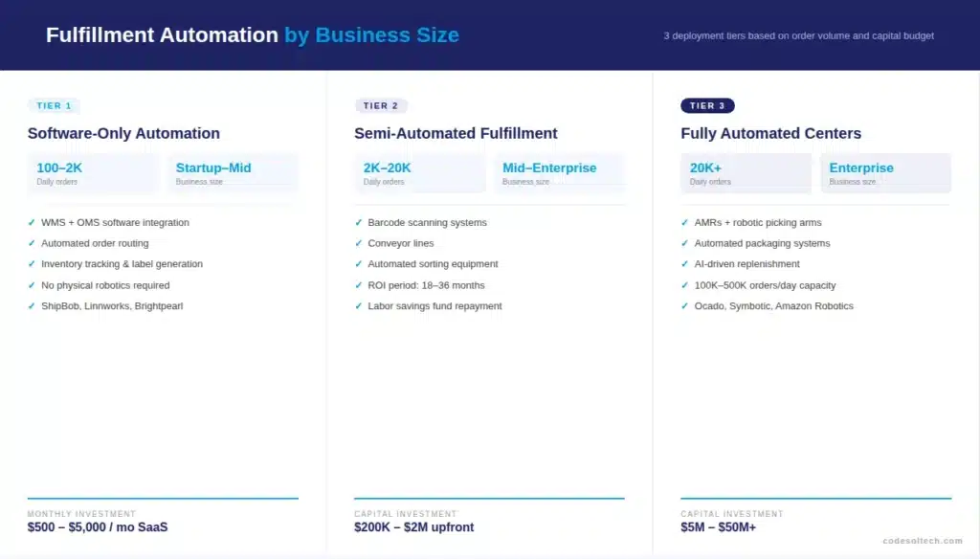This screenshot has height=559, width=980.
Task: Select text WMS + OMS software integration
Action: tap(115, 223)
